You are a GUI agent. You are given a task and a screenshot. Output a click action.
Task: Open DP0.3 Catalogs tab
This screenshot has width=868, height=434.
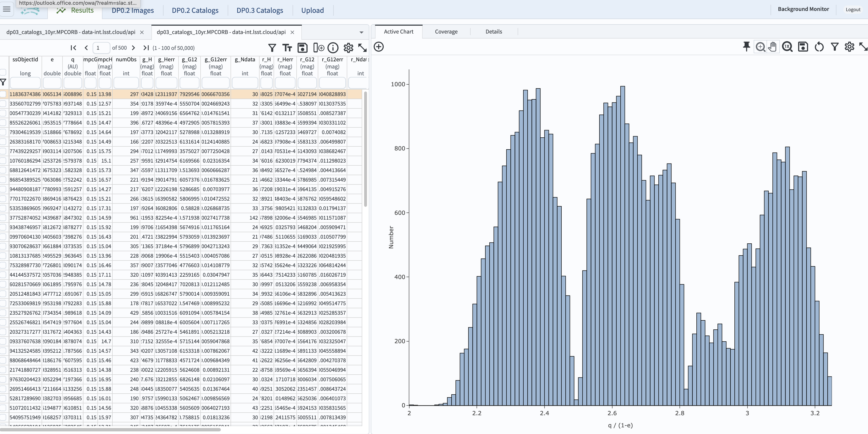[260, 10]
